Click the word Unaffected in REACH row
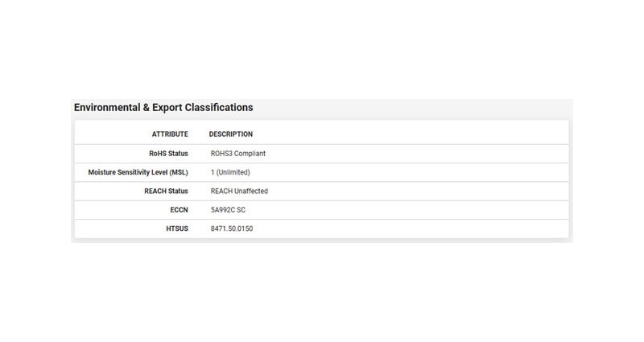The width and height of the screenshot is (644, 342). click(x=251, y=192)
